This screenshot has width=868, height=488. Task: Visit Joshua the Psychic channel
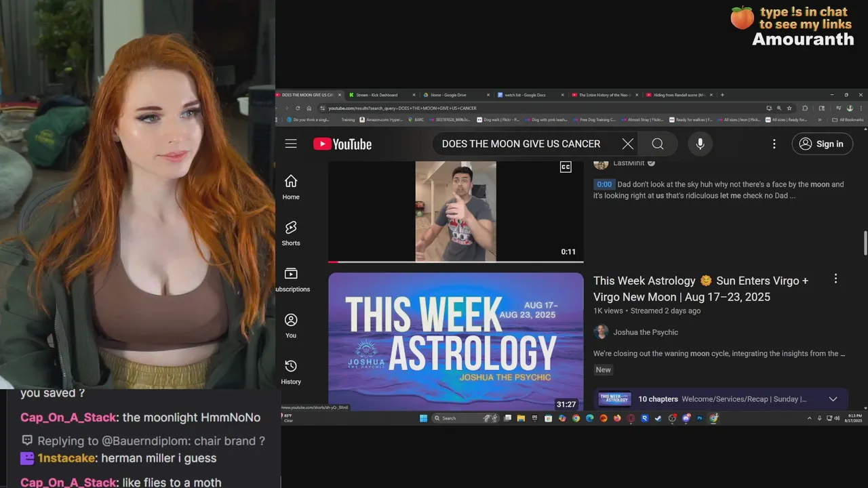tap(646, 332)
